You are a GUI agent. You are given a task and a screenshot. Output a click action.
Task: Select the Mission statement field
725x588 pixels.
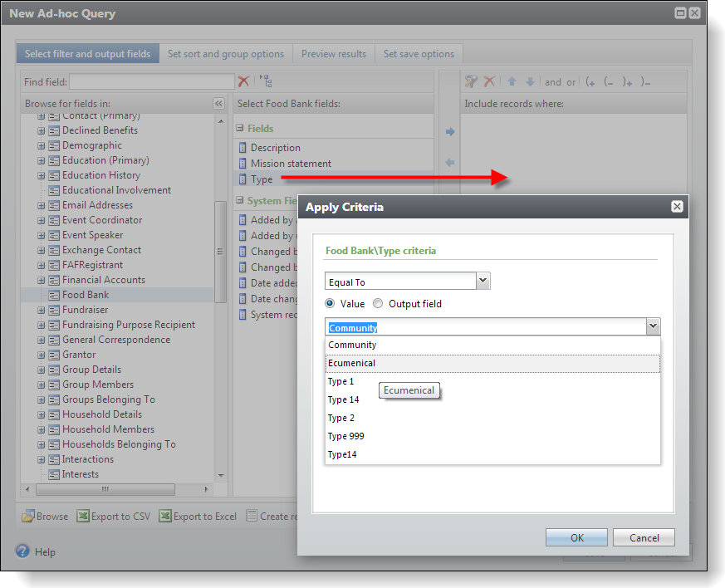pyautogui.click(x=291, y=164)
